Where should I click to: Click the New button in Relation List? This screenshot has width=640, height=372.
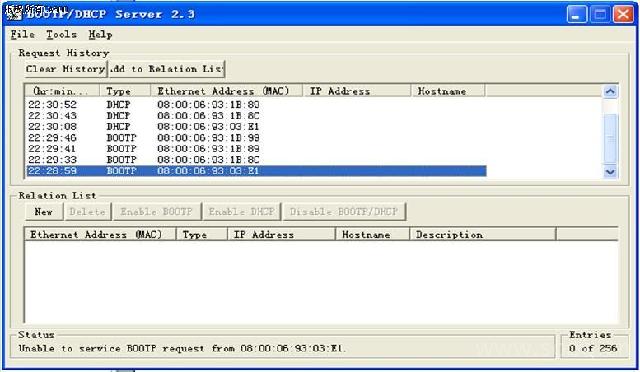pos(44,212)
